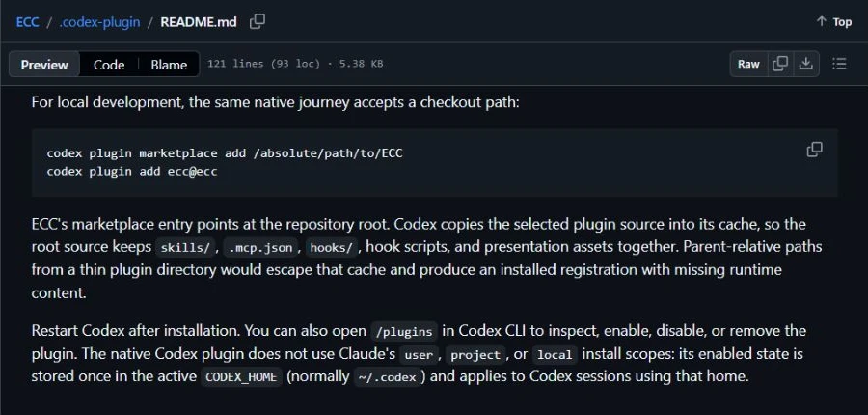This screenshot has height=415, width=868.
Task: Open the document outline panel
Action: click(839, 64)
